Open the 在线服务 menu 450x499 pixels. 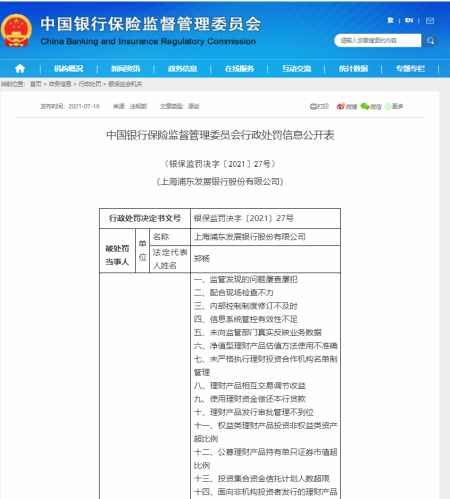(239, 69)
